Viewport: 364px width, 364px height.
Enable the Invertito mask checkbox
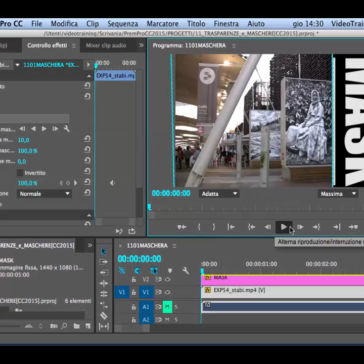pyautogui.click(x=20, y=173)
